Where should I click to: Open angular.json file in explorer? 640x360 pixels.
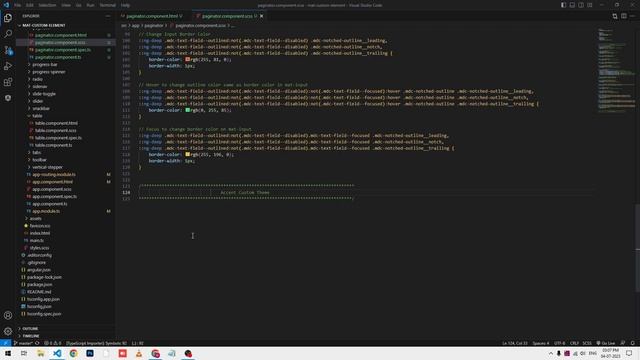pyautogui.click(x=39, y=270)
